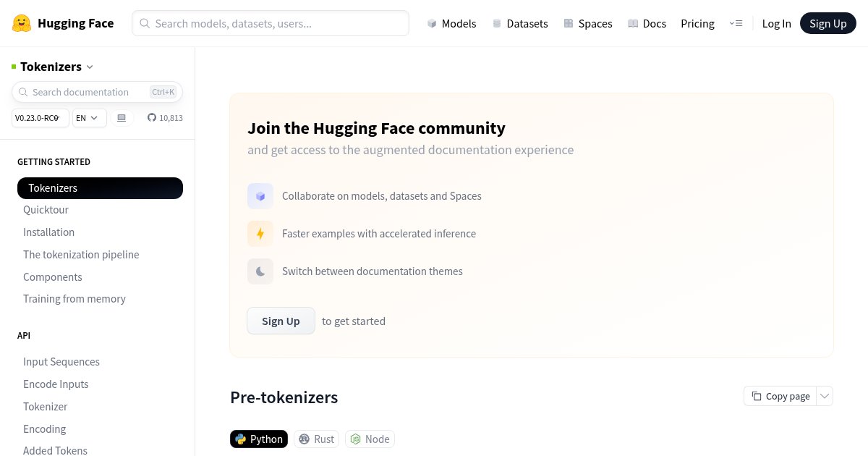The height and width of the screenshot is (456, 868).
Task: Click the Ctrl+K shortcut badge
Action: click(163, 92)
